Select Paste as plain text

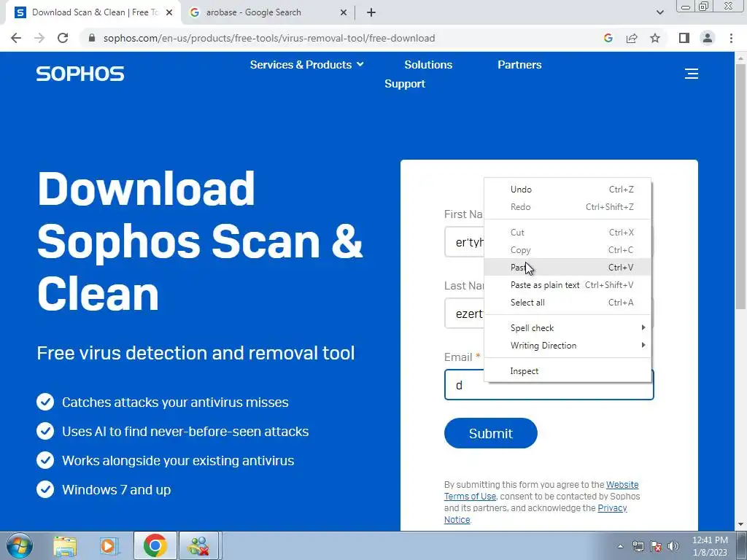[x=568, y=285]
